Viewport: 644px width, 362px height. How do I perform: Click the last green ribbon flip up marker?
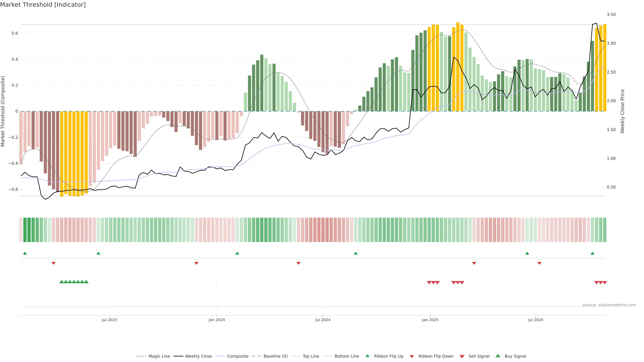pos(592,253)
